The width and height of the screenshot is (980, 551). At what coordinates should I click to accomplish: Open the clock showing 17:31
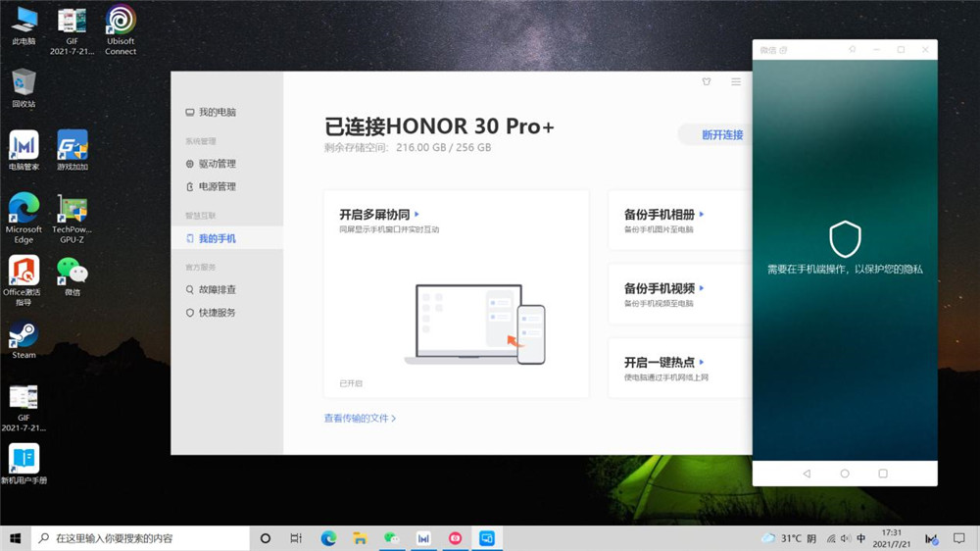click(891, 538)
